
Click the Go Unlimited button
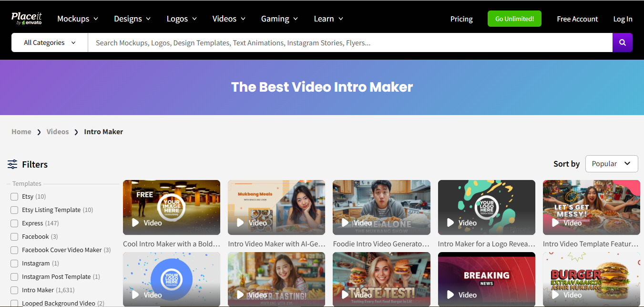(x=514, y=19)
